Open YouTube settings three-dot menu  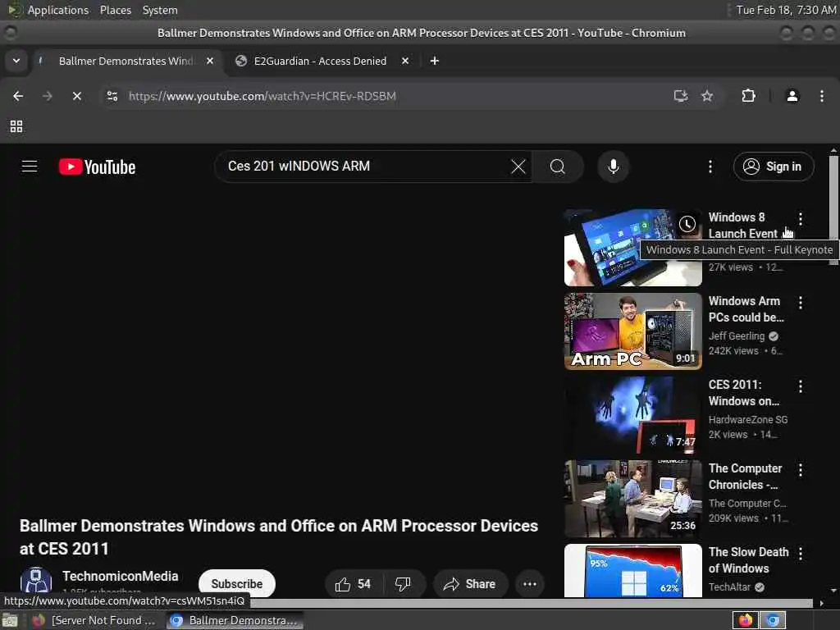tap(710, 167)
